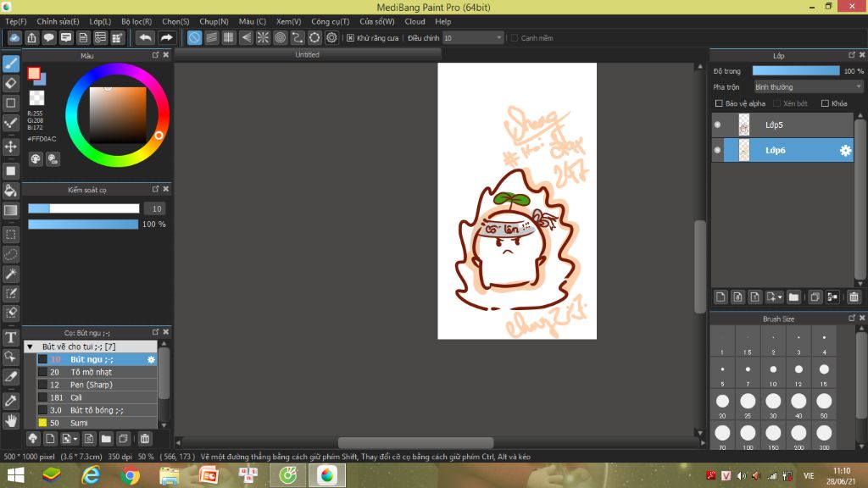Open the add-layer dropdown arrow
The height and width of the screenshot is (488, 868).
pos(780,297)
